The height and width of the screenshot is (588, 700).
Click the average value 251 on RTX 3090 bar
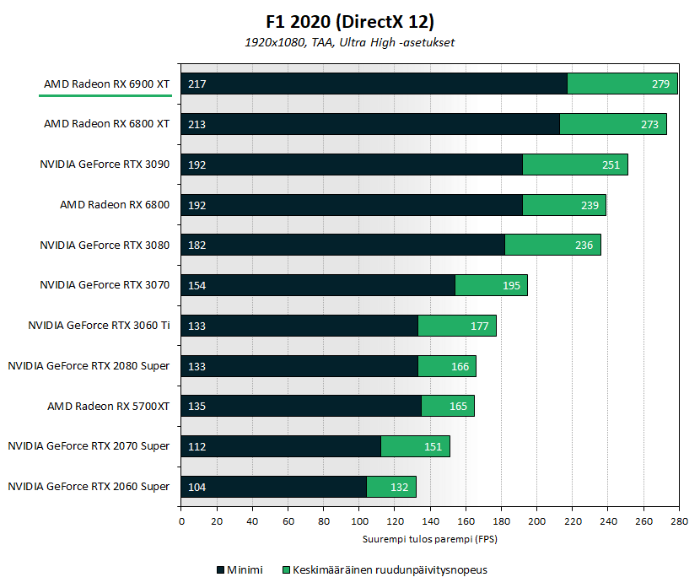[611, 165]
